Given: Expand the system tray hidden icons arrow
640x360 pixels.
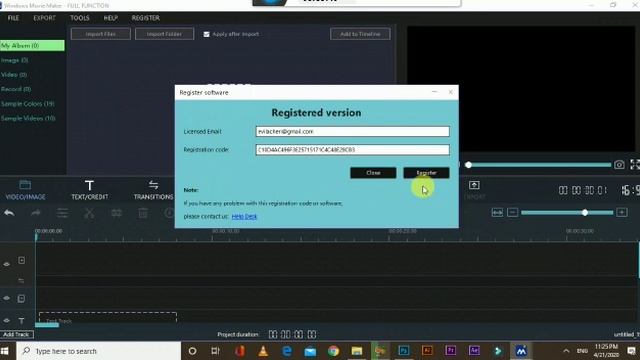Looking at the screenshot, I should pyautogui.click(x=566, y=351).
